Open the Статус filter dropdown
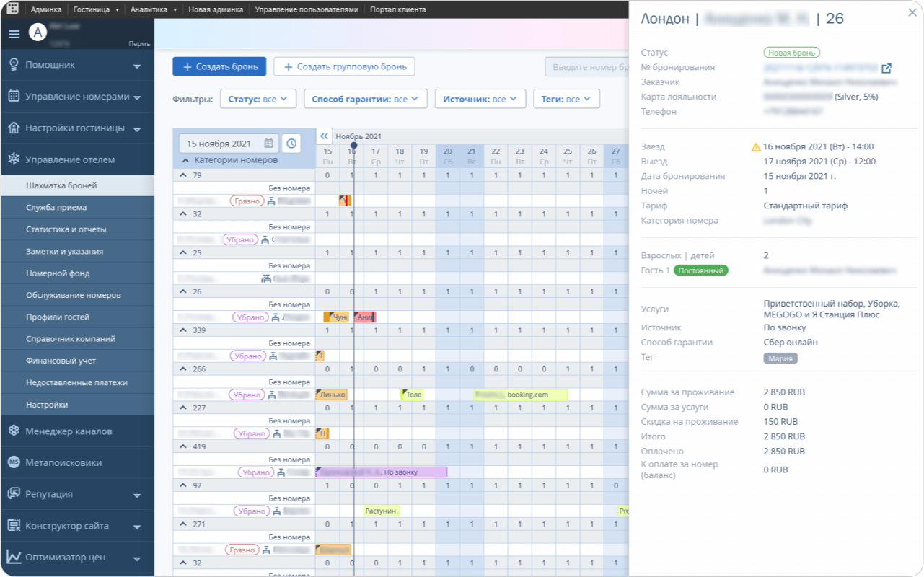The height and width of the screenshot is (577, 924). [258, 99]
